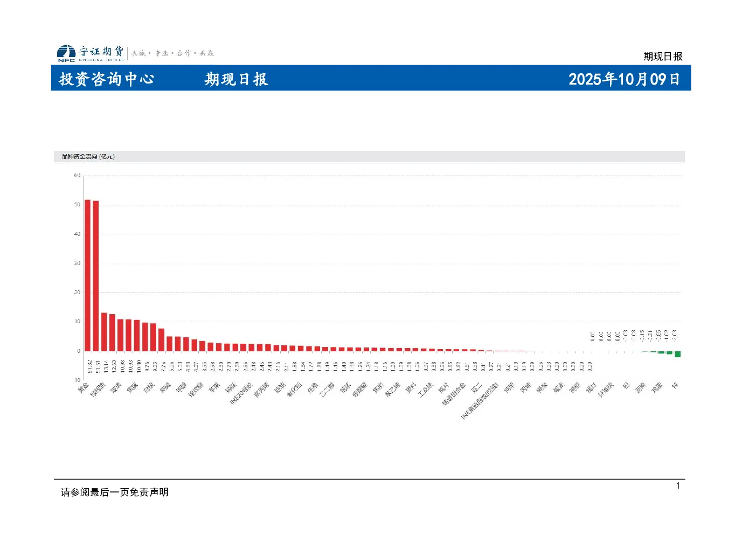This screenshot has height=535, width=756.
Task: Click the category label 沥青
Action: pos(641,388)
